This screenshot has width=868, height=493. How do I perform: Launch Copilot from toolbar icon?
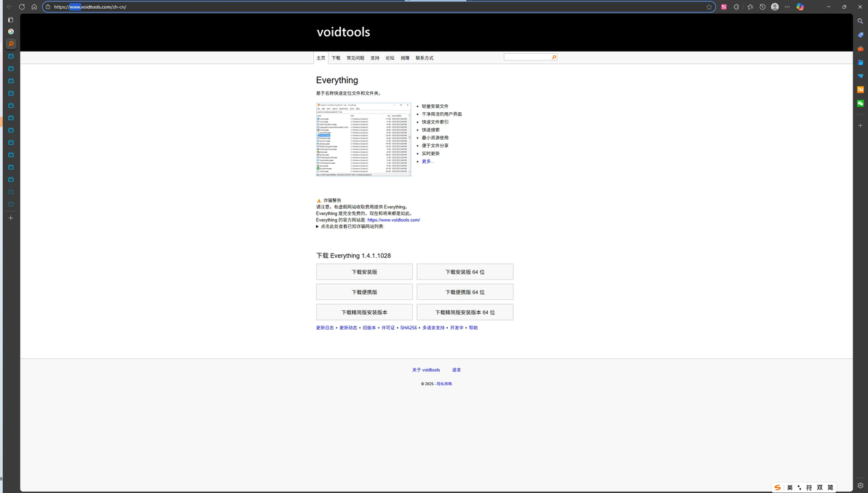pyautogui.click(x=800, y=7)
